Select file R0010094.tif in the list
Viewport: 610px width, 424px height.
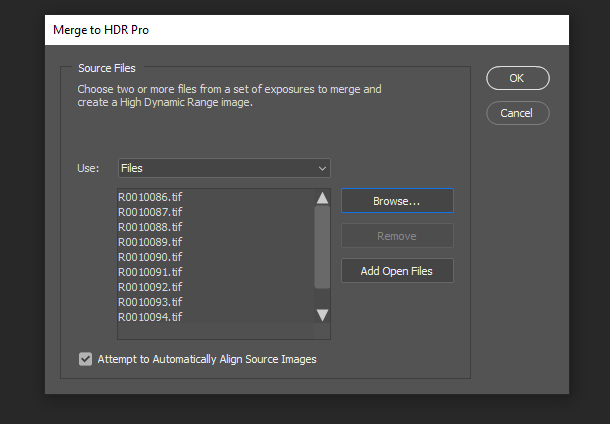click(x=150, y=317)
